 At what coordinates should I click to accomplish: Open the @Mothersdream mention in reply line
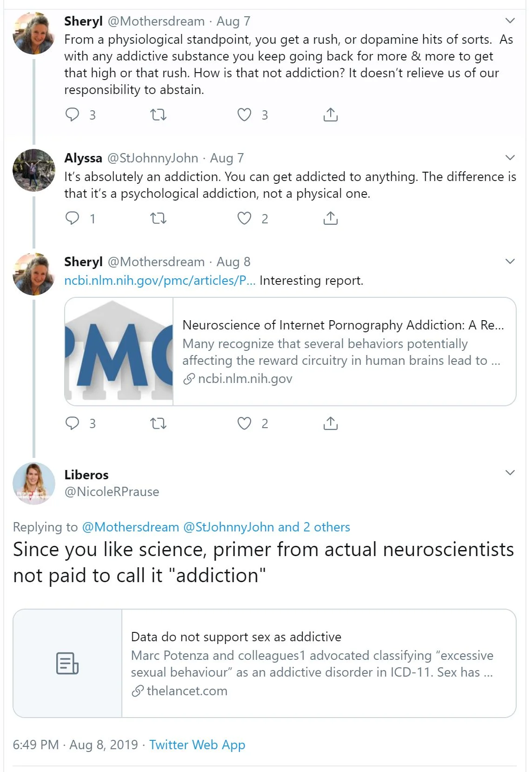tap(130, 527)
